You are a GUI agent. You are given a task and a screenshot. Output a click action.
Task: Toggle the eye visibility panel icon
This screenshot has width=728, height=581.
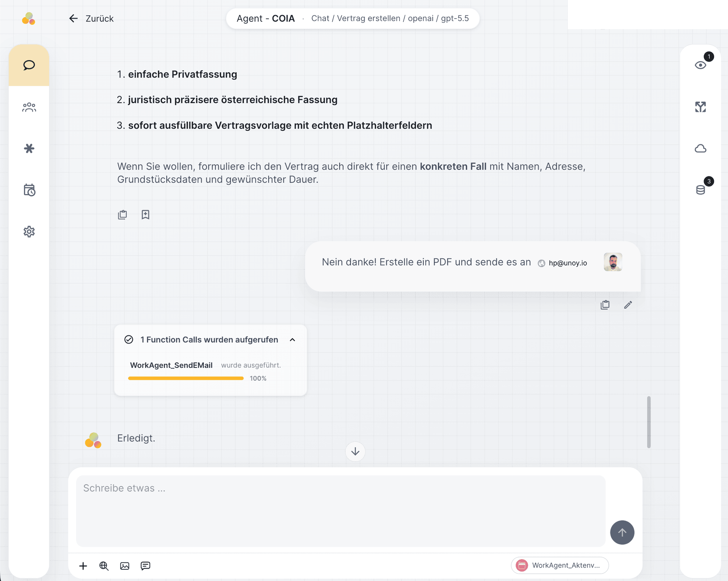[700, 65]
